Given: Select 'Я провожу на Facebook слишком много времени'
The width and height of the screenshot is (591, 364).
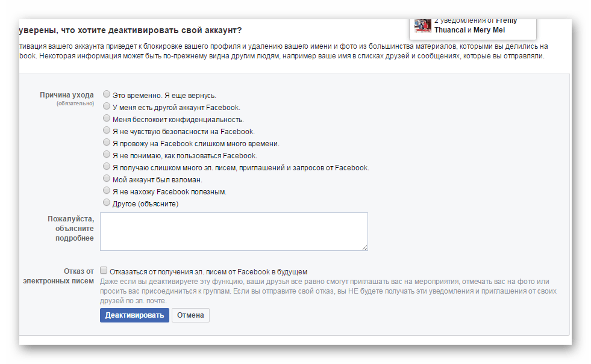Looking at the screenshot, I should (x=107, y=143).
